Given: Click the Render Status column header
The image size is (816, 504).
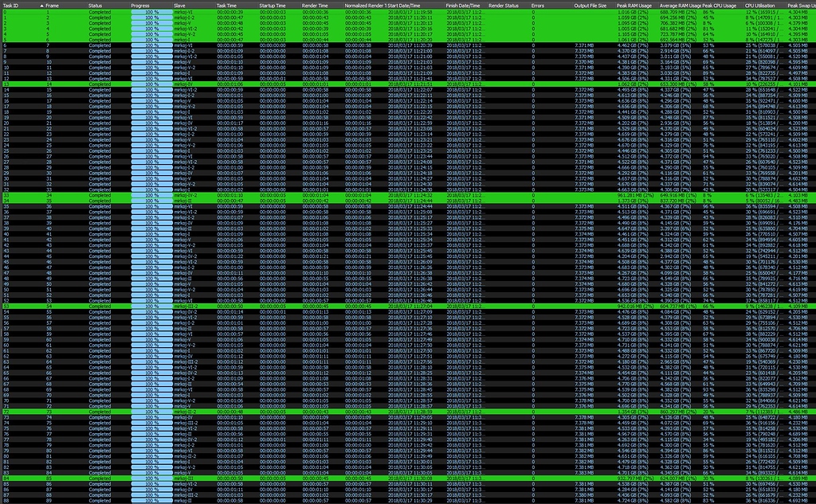Looking at the screenshot, I should tap(504, 5).
